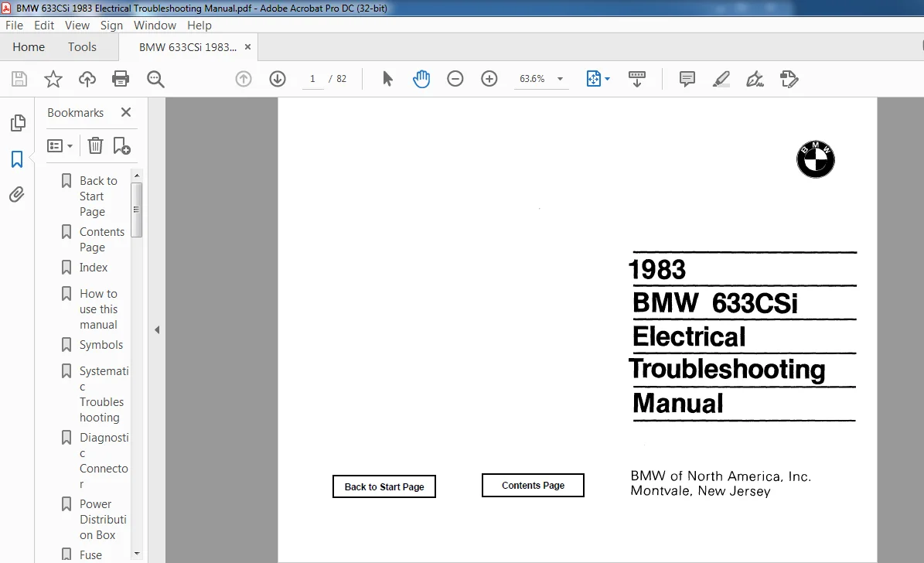Screen dimensions: 924x563
Task: Collapse the navigation pane arrow
Action: 157,330
